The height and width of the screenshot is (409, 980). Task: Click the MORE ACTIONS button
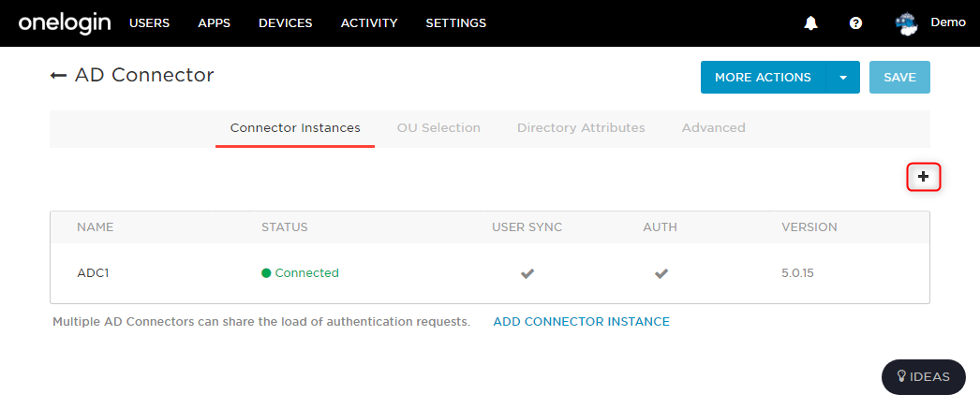coord(764,78)
